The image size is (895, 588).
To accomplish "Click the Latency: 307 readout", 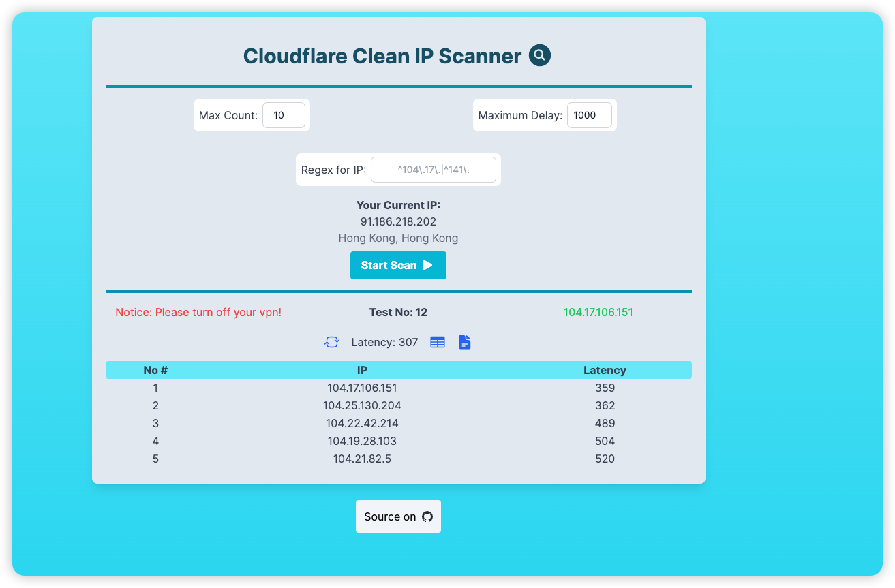I will [x=384, y=342].
